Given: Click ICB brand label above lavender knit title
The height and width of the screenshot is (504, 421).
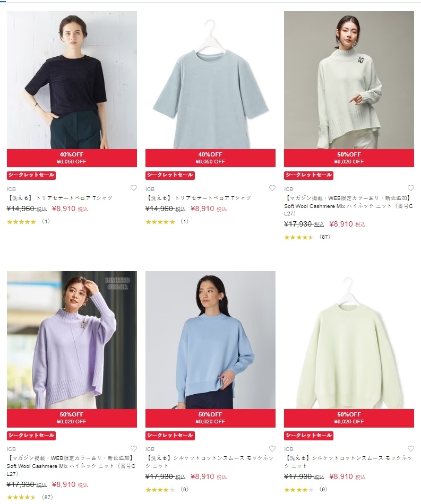Looking at the screenshot, I should [11, 449].
